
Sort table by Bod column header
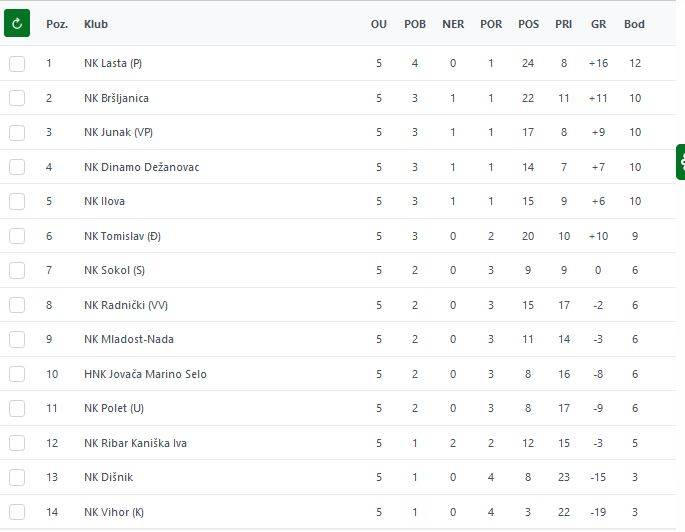[x=634, y=24]
